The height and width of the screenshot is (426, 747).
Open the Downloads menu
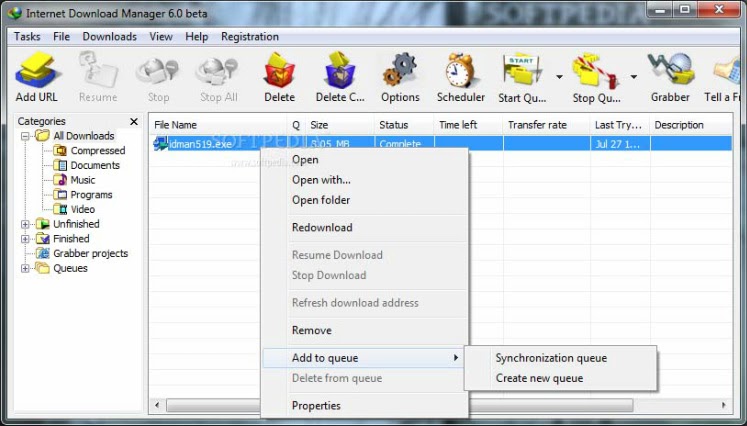pos(110,37)
